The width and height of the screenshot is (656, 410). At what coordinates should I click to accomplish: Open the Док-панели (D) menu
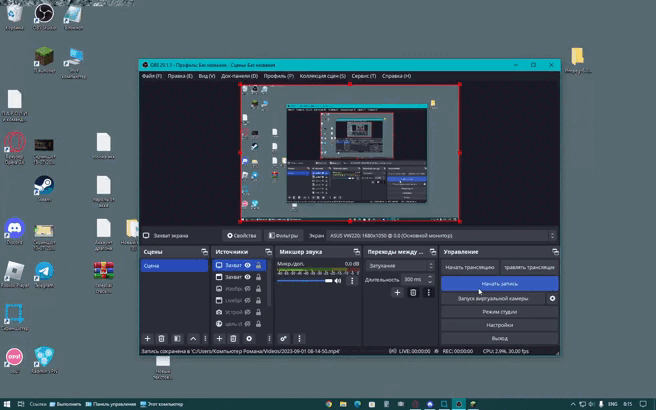coord(239,76)
